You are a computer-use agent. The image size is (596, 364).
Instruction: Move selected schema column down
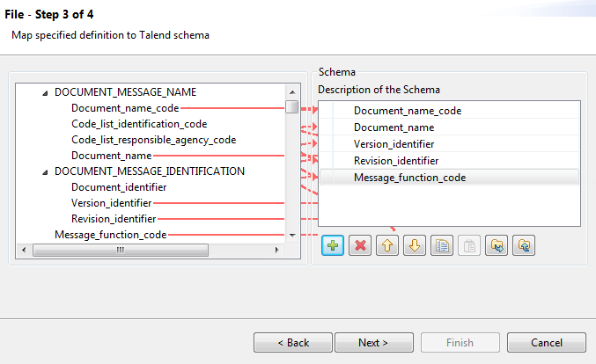tap(412, 245)
